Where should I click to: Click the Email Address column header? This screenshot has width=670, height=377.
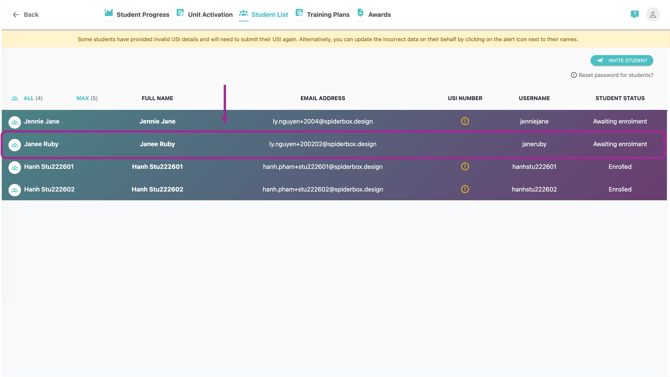point(323,98)
